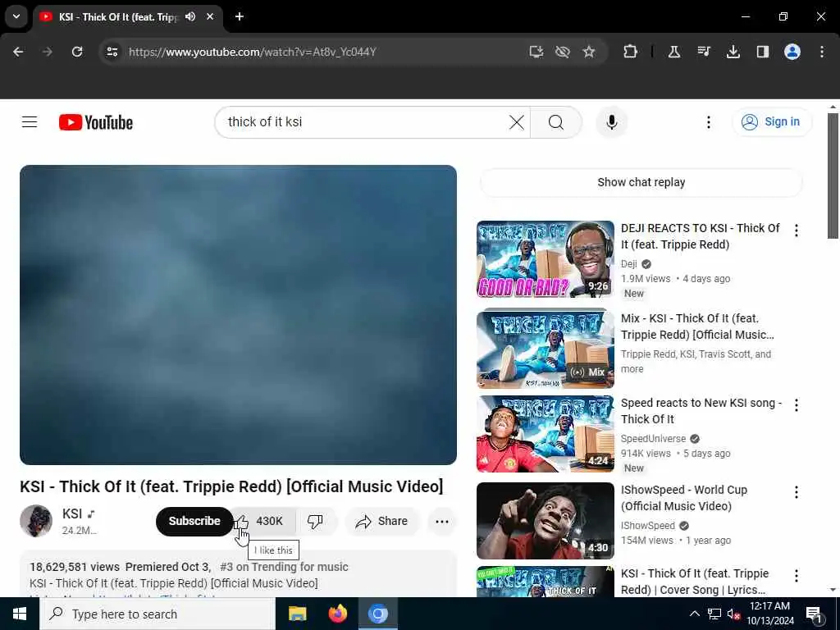This screenshot has width=840, height=630.
Task: Go to the YouTube home logo
Action: click(96, 122)
